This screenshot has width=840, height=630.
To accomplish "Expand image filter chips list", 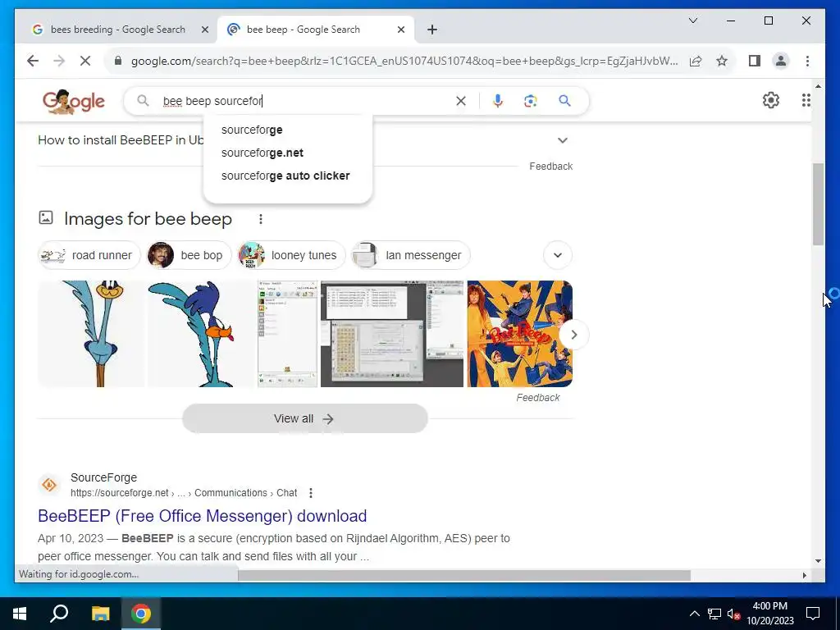I will click(x=558, y=255).
